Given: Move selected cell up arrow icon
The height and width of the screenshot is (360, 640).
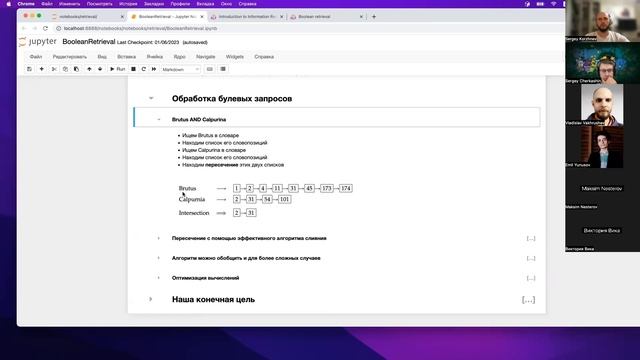Looking at the screenshot, I should 89,69.
